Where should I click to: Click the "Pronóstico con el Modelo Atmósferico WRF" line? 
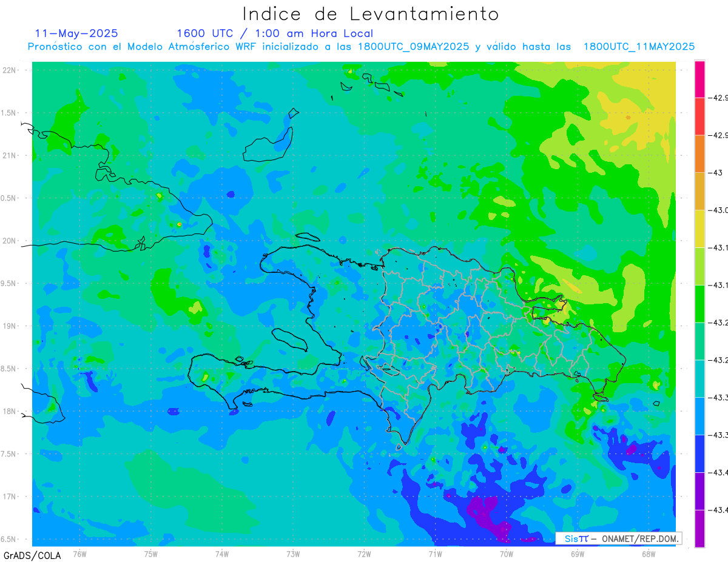tap(362, 46)
